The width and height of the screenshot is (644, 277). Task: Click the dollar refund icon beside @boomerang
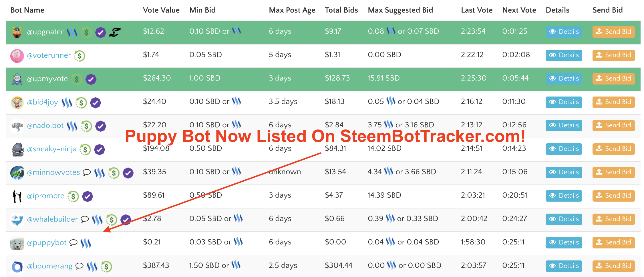pos(106,266)
